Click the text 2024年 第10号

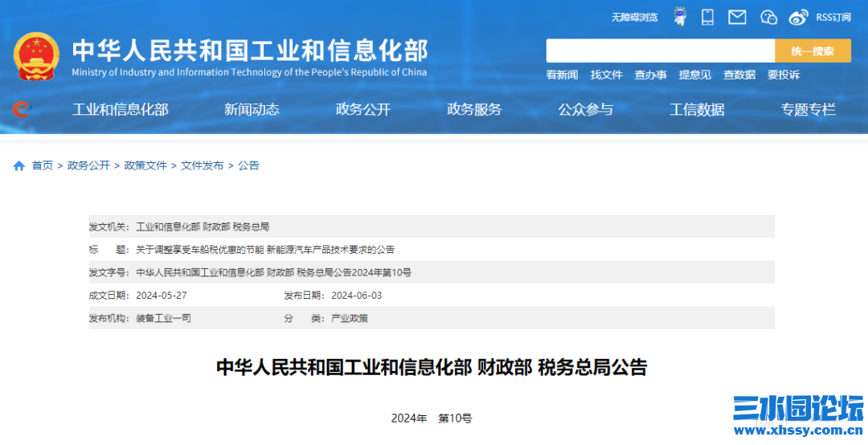432,418
